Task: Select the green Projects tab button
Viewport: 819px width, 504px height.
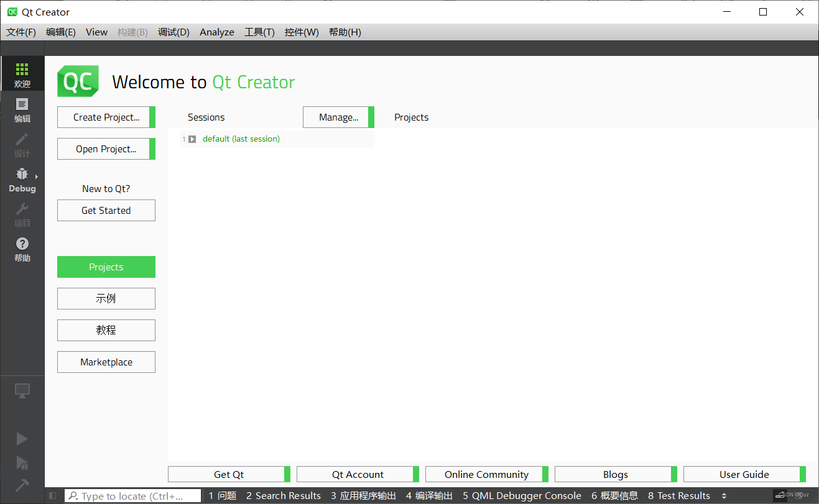Action: 106,267
